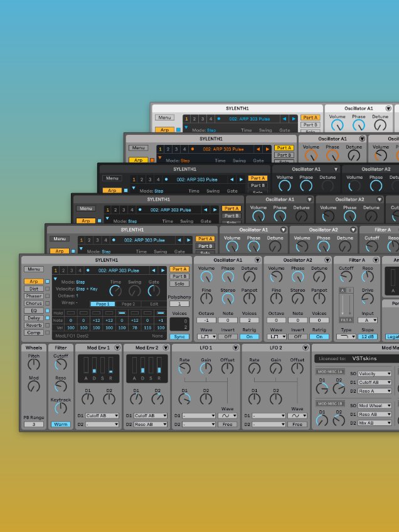Go to next preset arrow in front window

[162, 270]
